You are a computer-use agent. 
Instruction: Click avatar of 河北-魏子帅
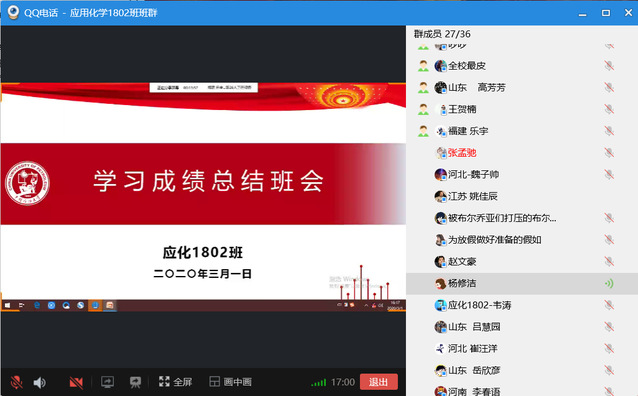tap(440, 175)
